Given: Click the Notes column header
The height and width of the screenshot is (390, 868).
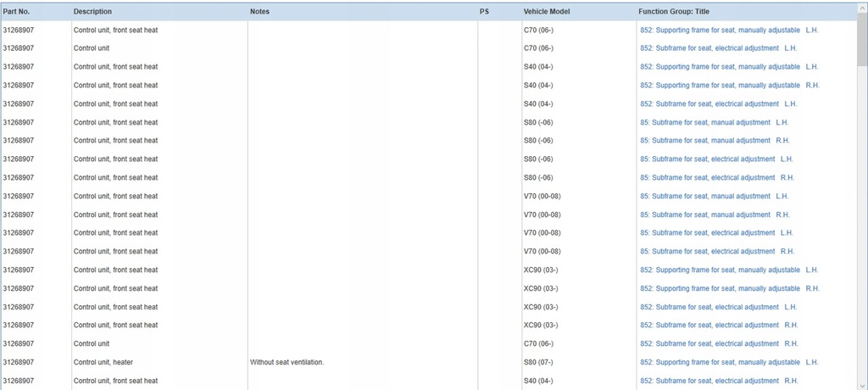Looking at the screenshot, I should 259,12.
